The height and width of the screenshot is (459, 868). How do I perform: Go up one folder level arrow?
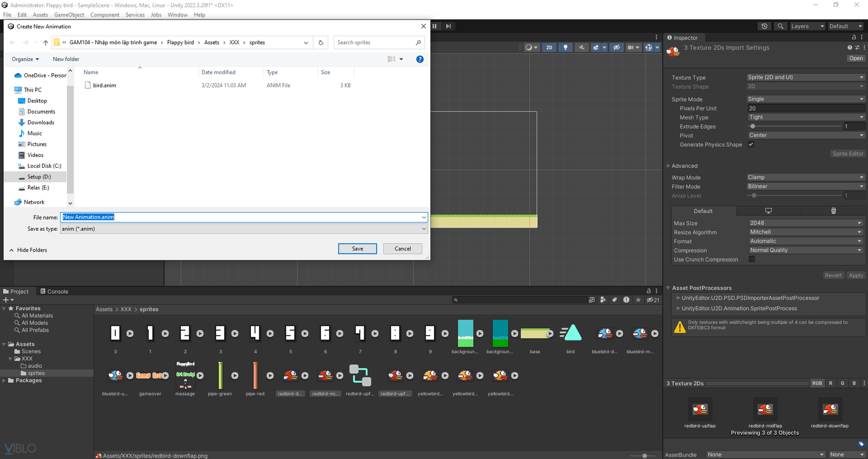click(x=46, y=43)
